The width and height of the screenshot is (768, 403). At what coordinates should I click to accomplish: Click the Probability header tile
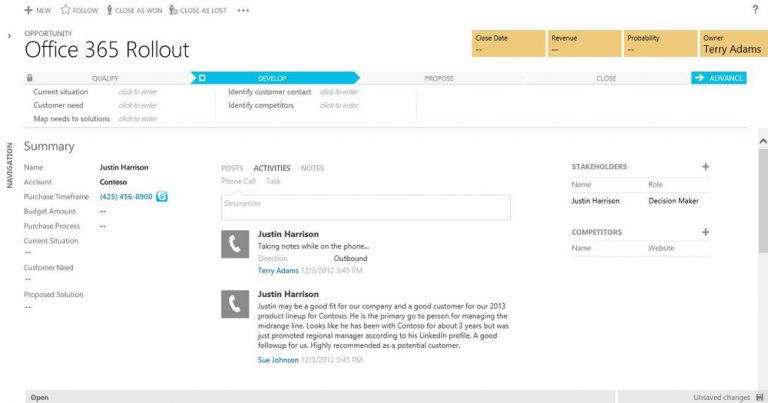click(x=660, y=44)
